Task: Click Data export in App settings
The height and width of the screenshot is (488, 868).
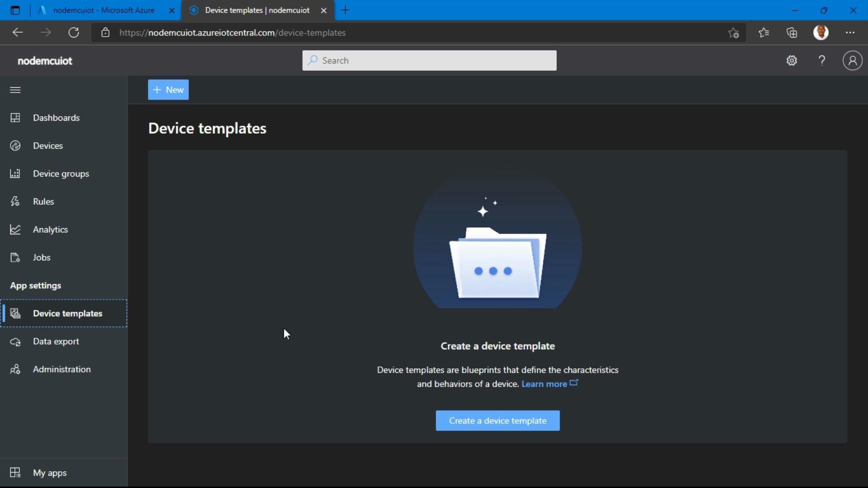Action: tap(56, 341)
